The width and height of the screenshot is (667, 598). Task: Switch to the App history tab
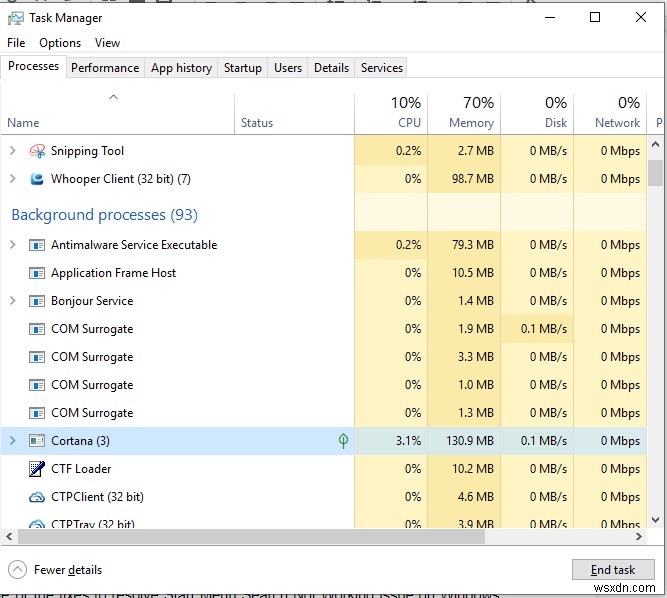coord(181,68)
